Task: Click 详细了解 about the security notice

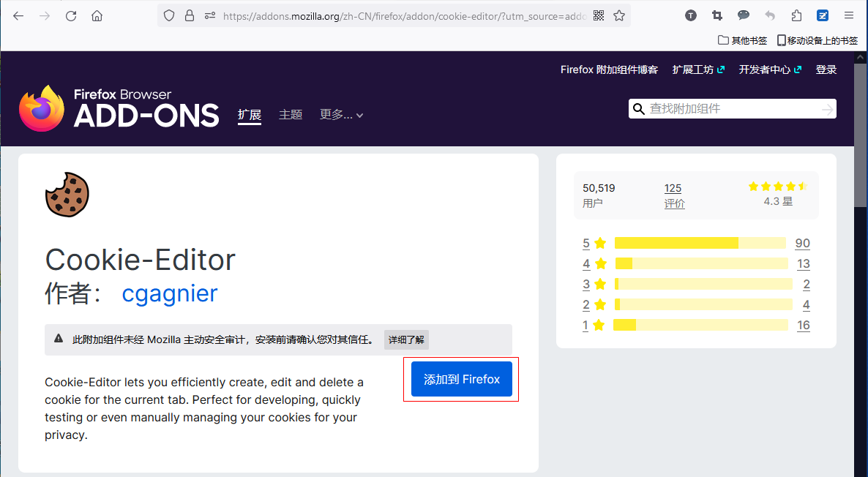Action: click(x=406, y=339)
